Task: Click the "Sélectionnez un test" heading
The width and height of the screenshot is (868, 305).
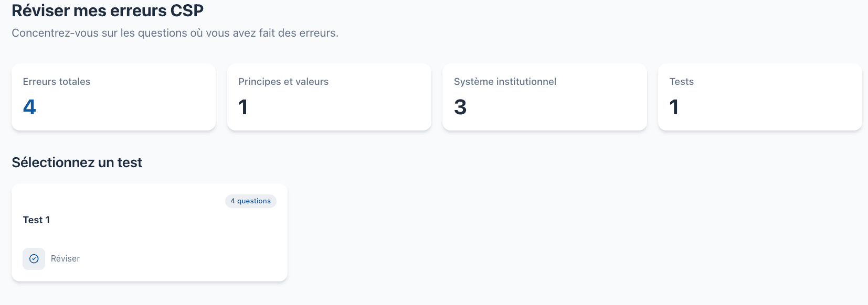Action: pyautogui.click(x=76, y=162)
